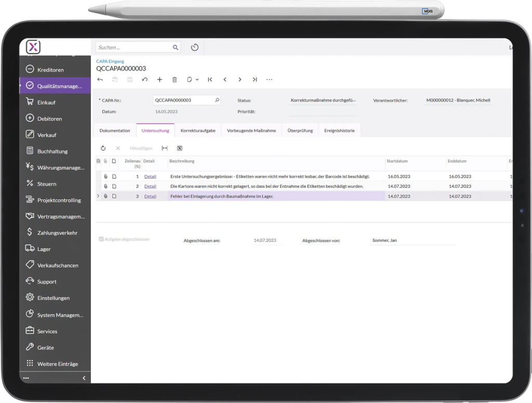Switch to the Korrekturaufgabe tab
532x403 pixels.
tap(198, 131)
